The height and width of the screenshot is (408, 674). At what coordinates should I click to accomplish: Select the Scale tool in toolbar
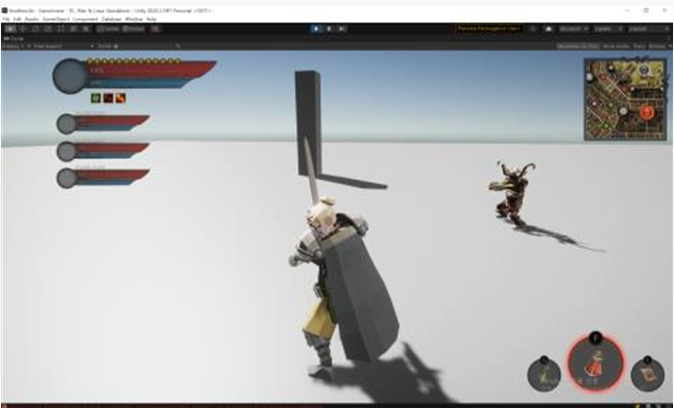pyautogui.click(x=47, y=30)
